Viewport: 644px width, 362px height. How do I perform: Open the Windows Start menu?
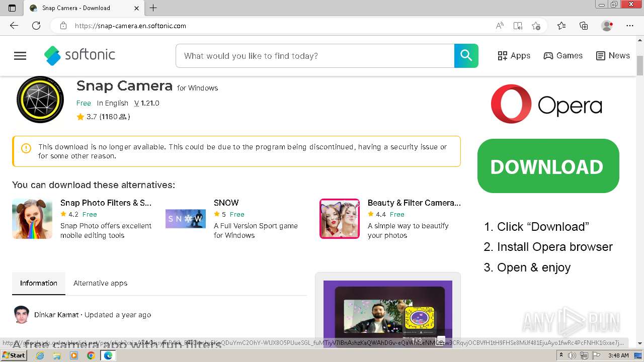pos(14,355)
